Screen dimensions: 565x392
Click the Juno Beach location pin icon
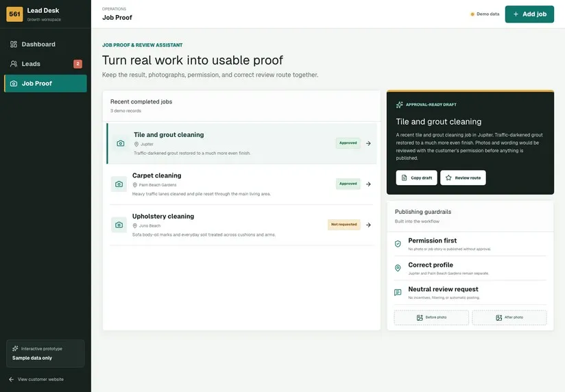pyautogui.click(x=135, y=225)
